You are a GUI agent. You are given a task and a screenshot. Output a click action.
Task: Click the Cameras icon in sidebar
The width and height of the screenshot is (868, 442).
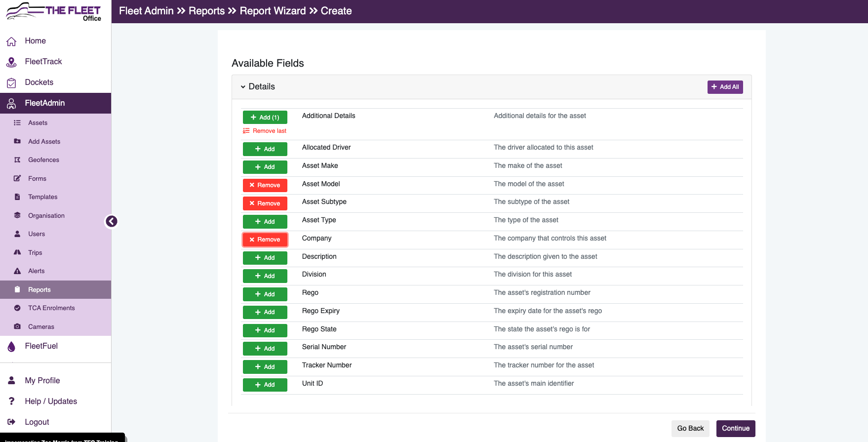[x=17, y=326]
